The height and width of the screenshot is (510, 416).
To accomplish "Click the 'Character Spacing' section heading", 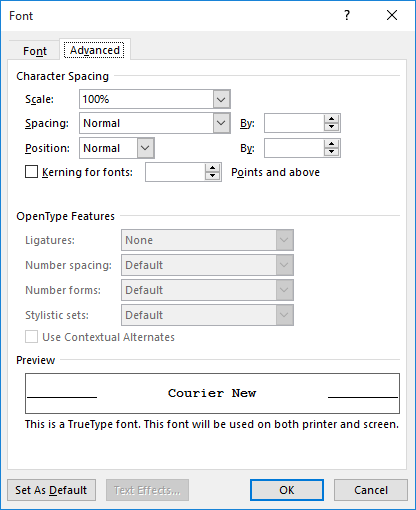I will (x=62, y=76).
